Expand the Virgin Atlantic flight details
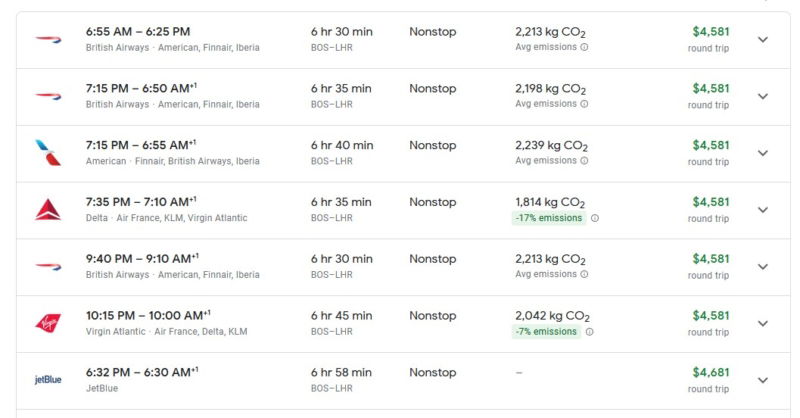 (x=763, y=324)
